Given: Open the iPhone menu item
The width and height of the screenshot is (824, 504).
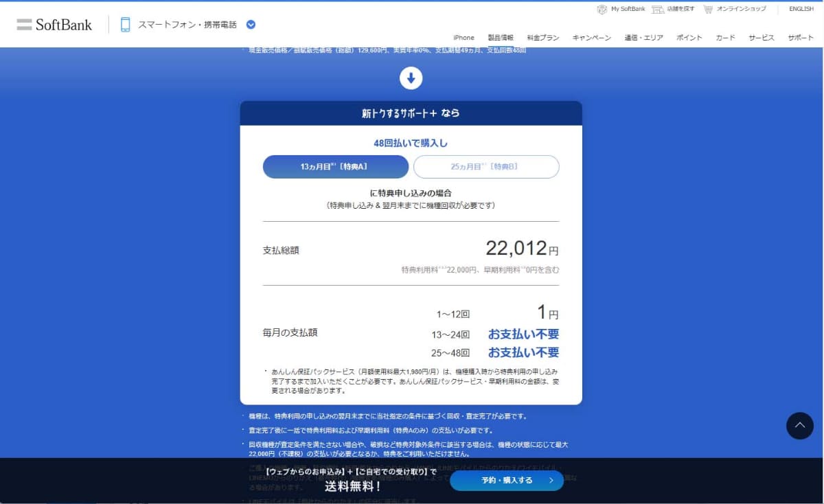Looking at the screenshot, I should click(x=463, y=38).
